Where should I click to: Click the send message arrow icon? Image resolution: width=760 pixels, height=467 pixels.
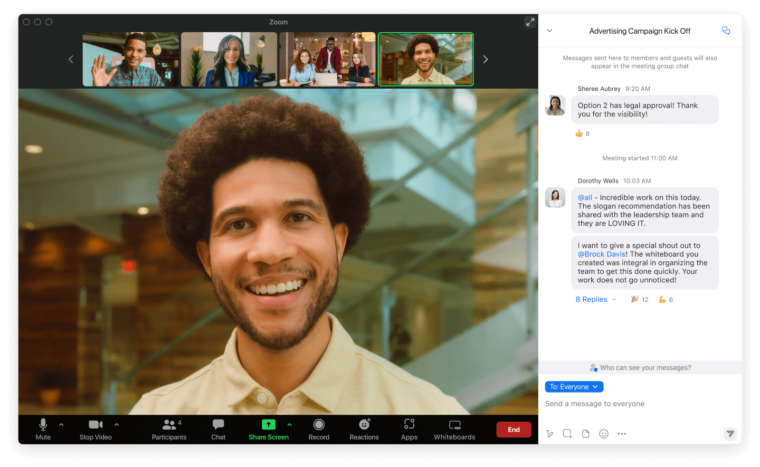[730, 433]
